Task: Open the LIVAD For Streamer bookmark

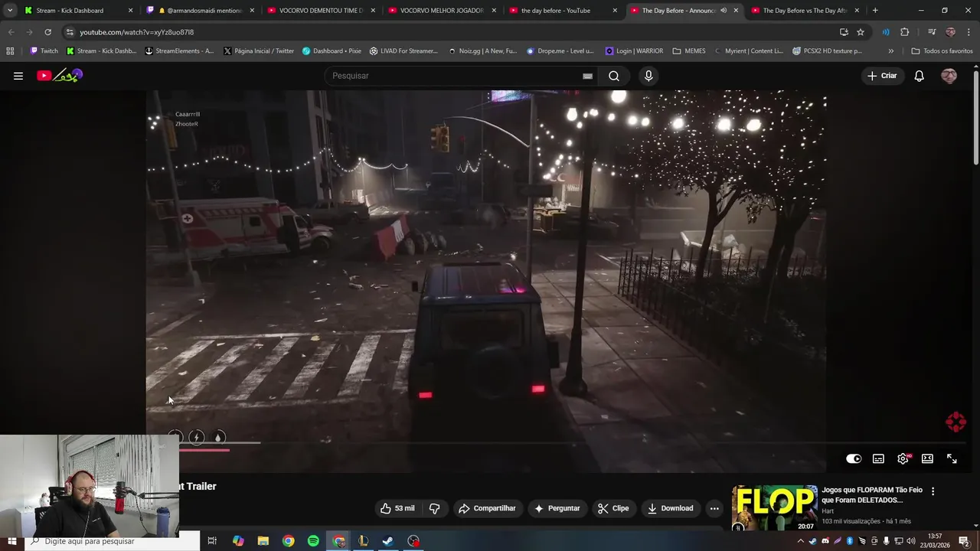Action: pyautogui.click(x=403, y=51)
